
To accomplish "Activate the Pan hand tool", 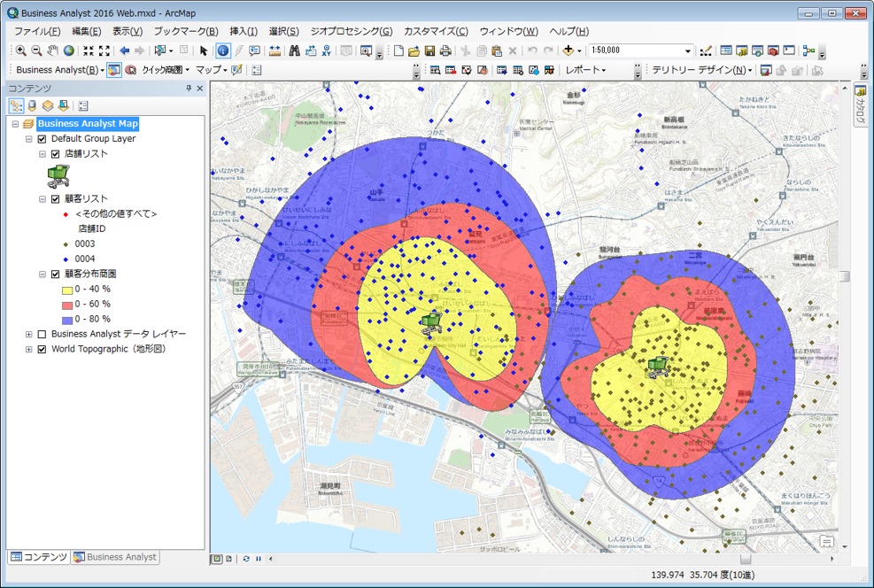I will (52, 50).
